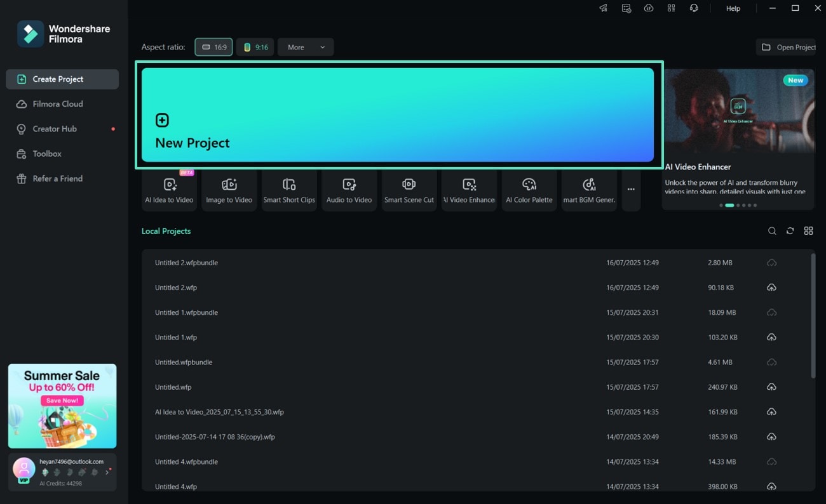Go to Creator Hub in the sidebar
This screenshot has height=504, width=826.
[x=62, y=129]
